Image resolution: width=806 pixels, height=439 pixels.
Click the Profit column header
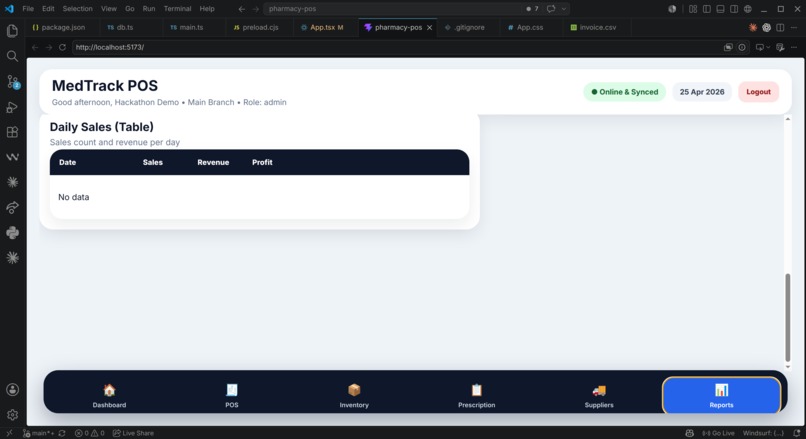click(x=262, y=162)
